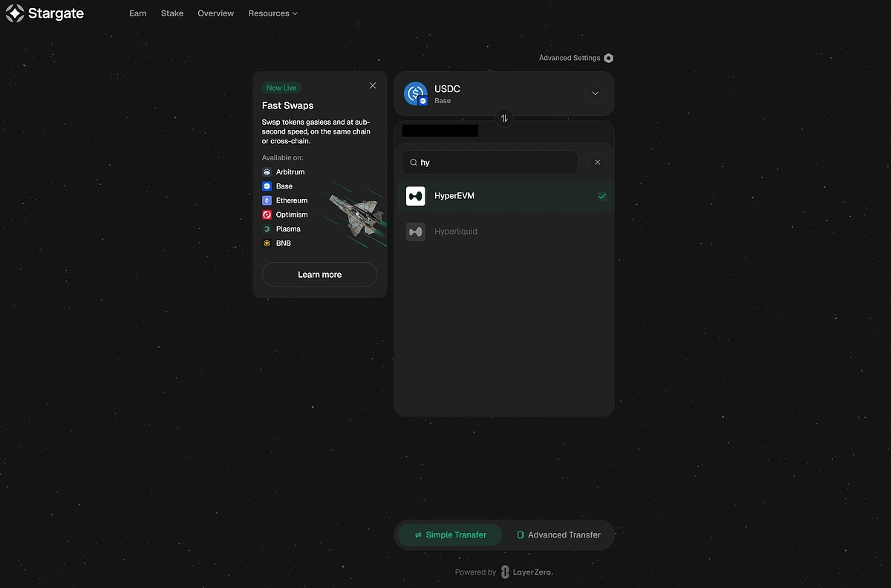Expand the USDC token selector chevron
This screenshot has height=588, width=891.
595,94
